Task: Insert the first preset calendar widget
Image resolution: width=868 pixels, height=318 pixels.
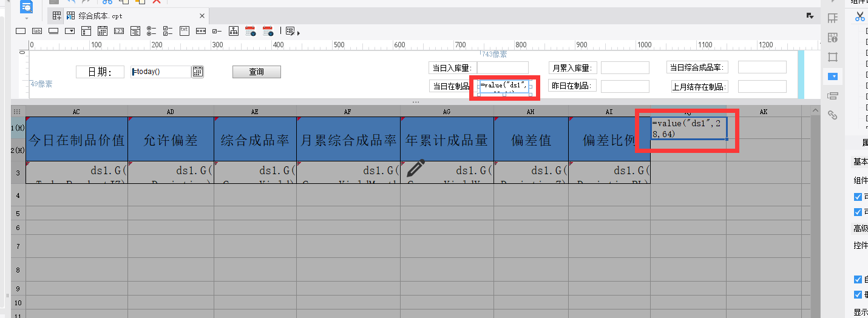Action: (x=250, y=30)
